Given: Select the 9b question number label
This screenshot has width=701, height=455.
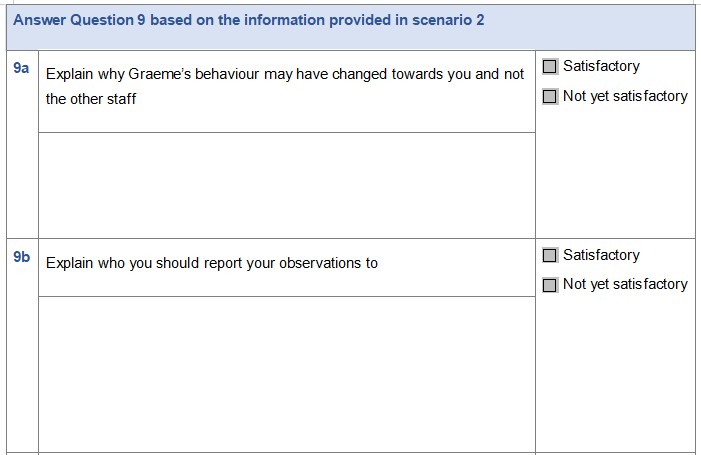Looking at the screenshot, I should pyautogui.click(x=21, y=258).
